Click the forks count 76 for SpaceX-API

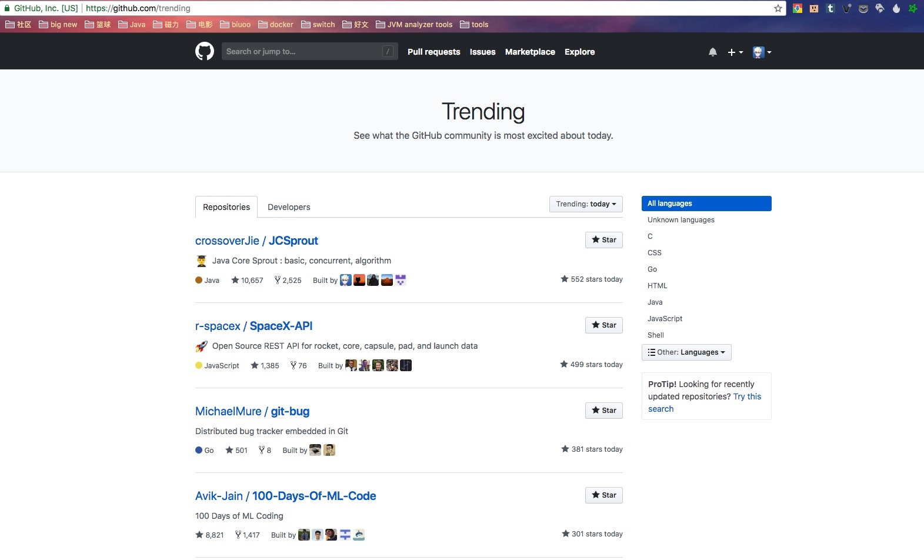(299, 366)
